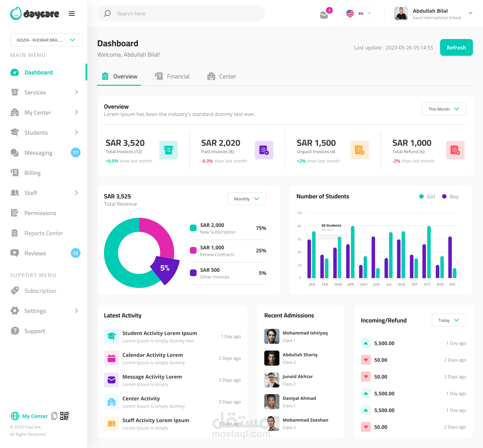The height and width of the screenshot is (448, 483).
Task: Click the Reviews badge showing 12
Action: pyautogui.click(x=76, y=253)
